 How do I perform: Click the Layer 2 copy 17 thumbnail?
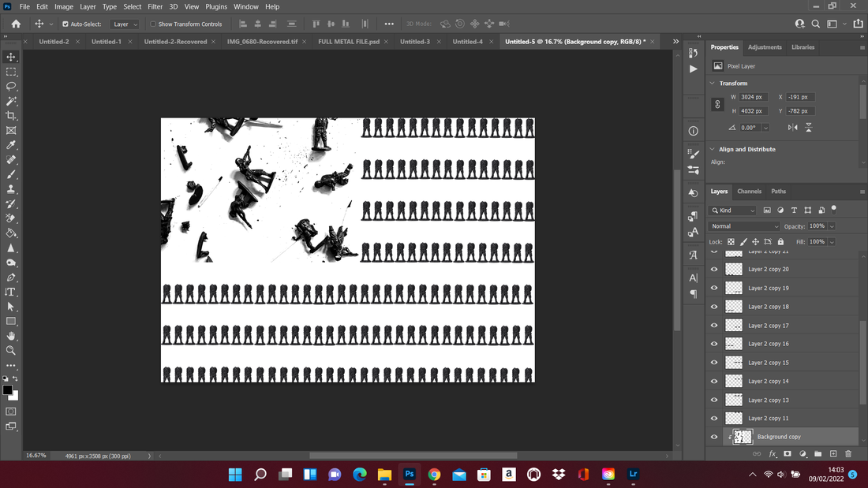click(734, 326)
